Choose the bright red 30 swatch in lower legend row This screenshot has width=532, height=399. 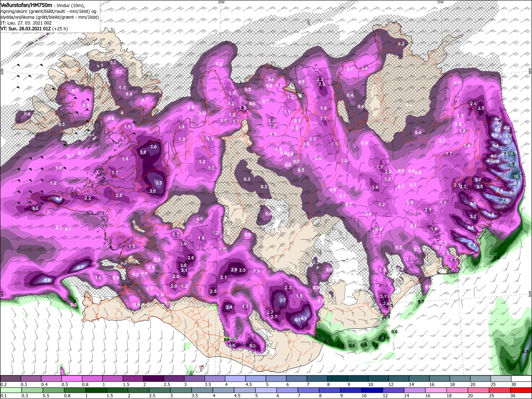521,390
